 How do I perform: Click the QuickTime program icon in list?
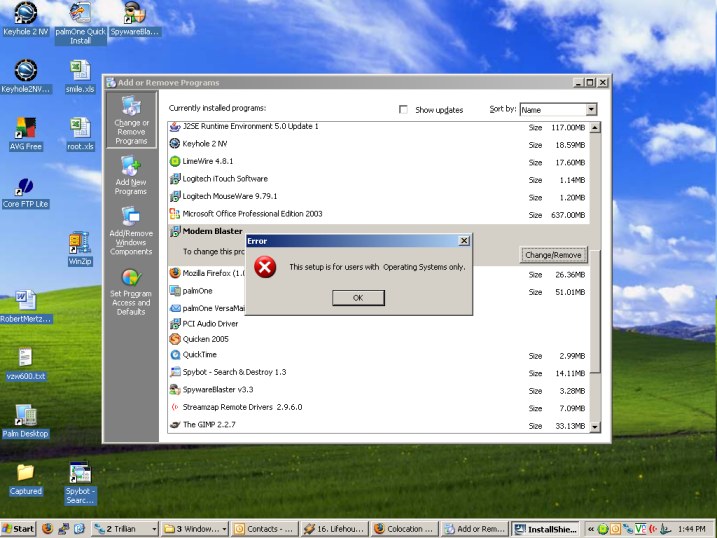175,354
